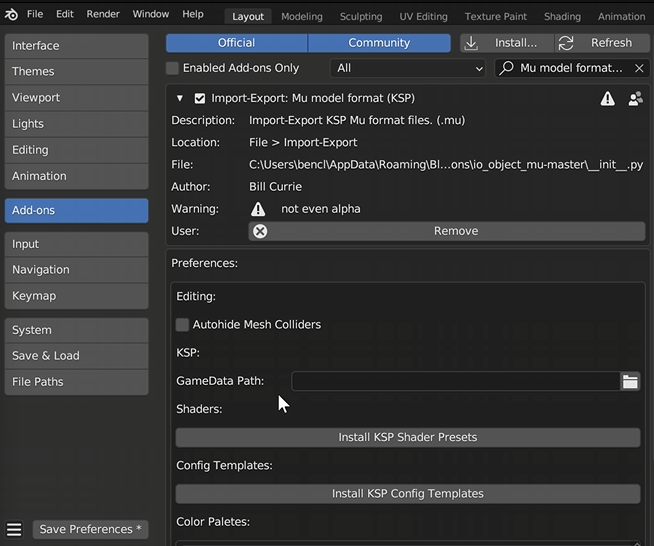654x546 pixels.
Task: Toggle Enabled Add-ons Only checkbox
Action: pyautogui.click(x=173, y=69)
